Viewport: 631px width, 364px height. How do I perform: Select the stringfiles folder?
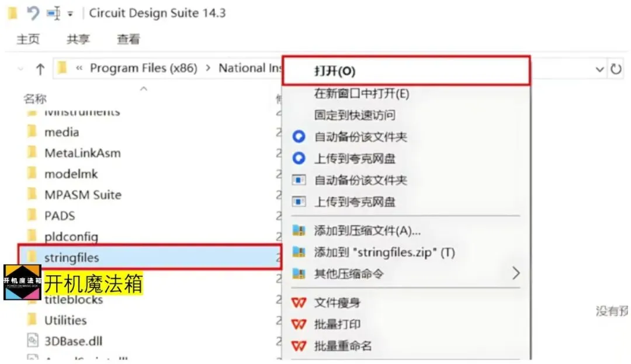149,257
